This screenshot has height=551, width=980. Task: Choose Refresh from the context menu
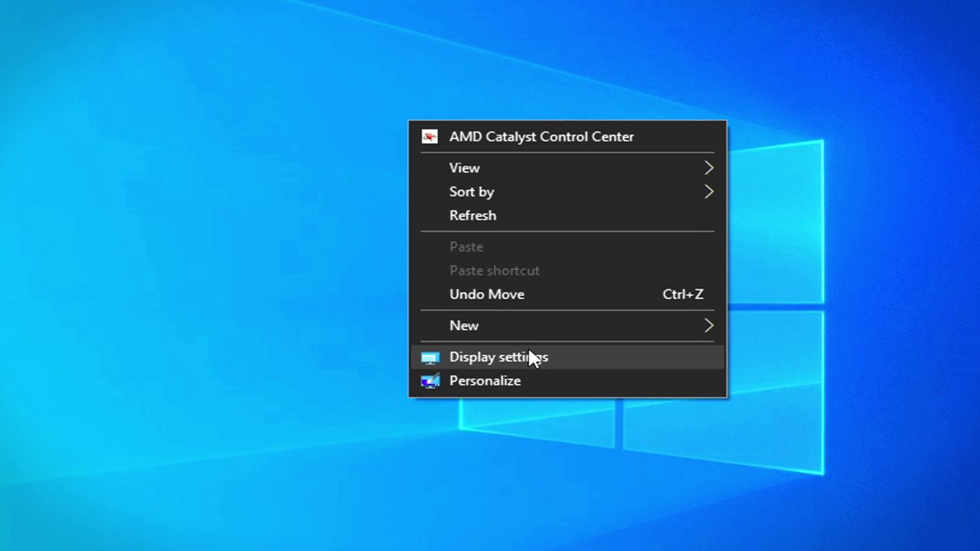tap(567, 215)
